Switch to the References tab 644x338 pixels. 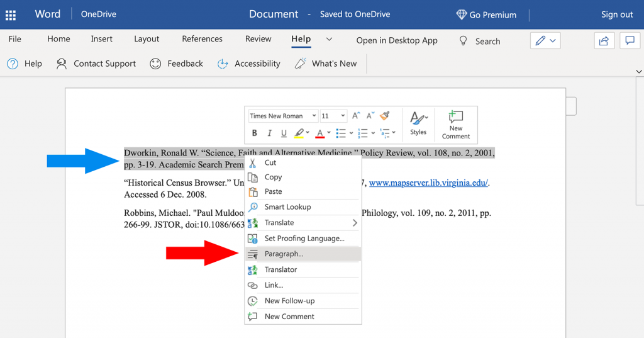point(202,39)
